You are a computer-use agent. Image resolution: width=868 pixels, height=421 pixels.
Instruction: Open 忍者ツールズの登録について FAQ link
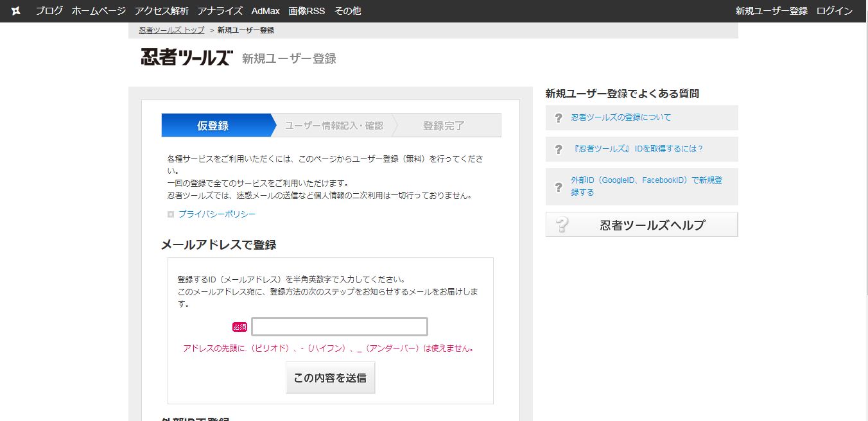(621, 117)
